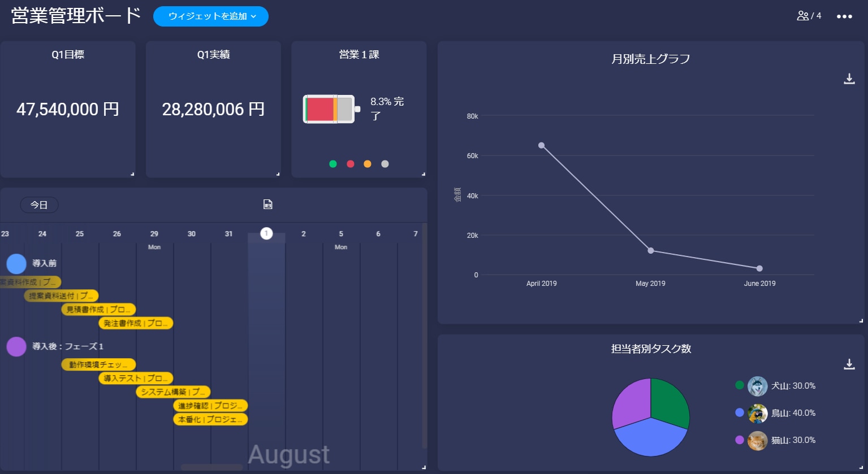Click the 8.3% 完了 progress text
Viewport: 868px width, 474px height.
pyautogui.click(x=387, y=108)
